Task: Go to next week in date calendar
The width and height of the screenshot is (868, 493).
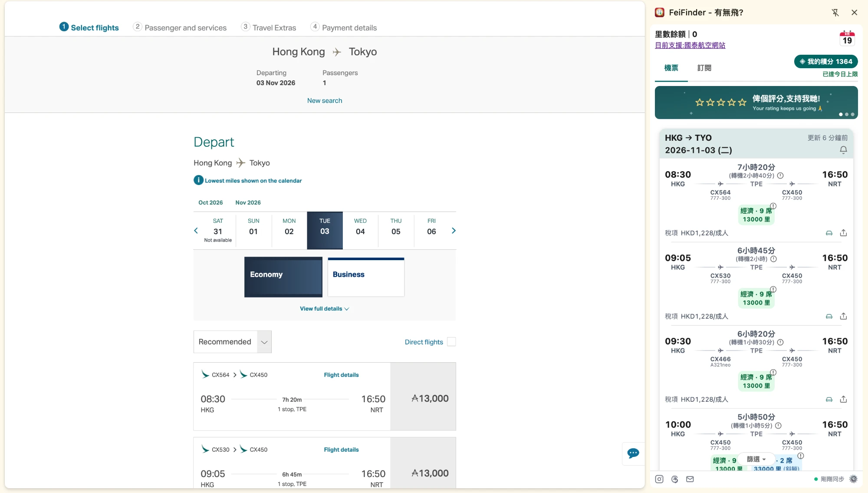Action: tap(454, 231)
